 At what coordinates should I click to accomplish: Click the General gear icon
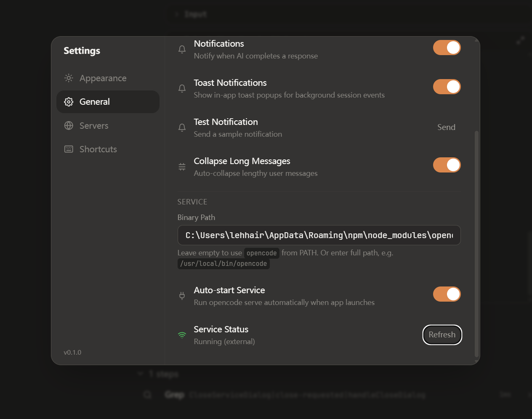(69, 102)
